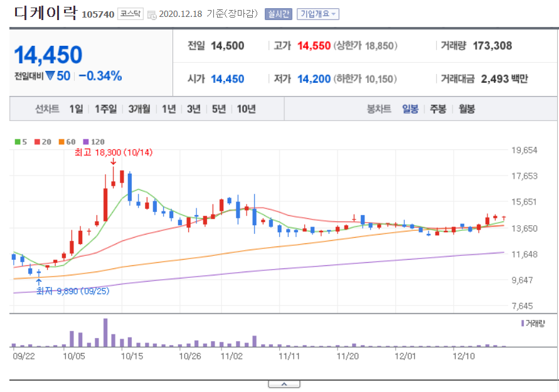The height and width of the screenshot is (392, 559).
Task: Click the 거래대금 value 2,493 백만
Action: pos(504,79)
